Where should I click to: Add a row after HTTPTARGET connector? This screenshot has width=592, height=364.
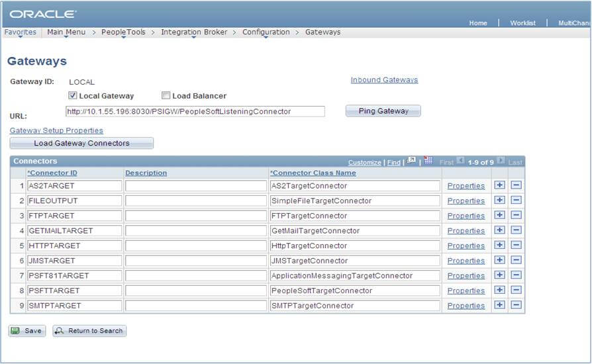point(499,245)
